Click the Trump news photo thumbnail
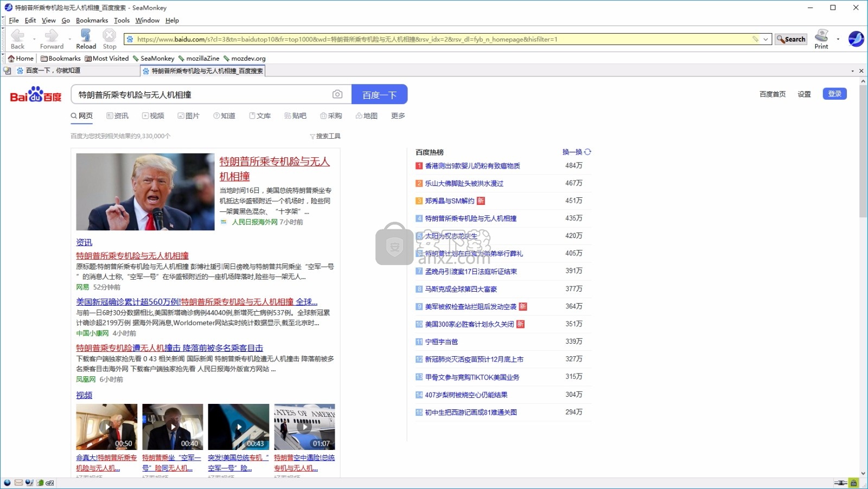Image resolution: width=868 pixels, height=489 pixels. point(145,192)
